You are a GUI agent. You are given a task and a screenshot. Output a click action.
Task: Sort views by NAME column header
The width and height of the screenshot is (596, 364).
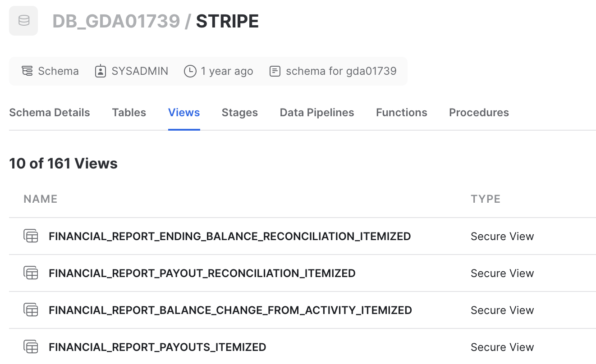click(x=41, y=199)
